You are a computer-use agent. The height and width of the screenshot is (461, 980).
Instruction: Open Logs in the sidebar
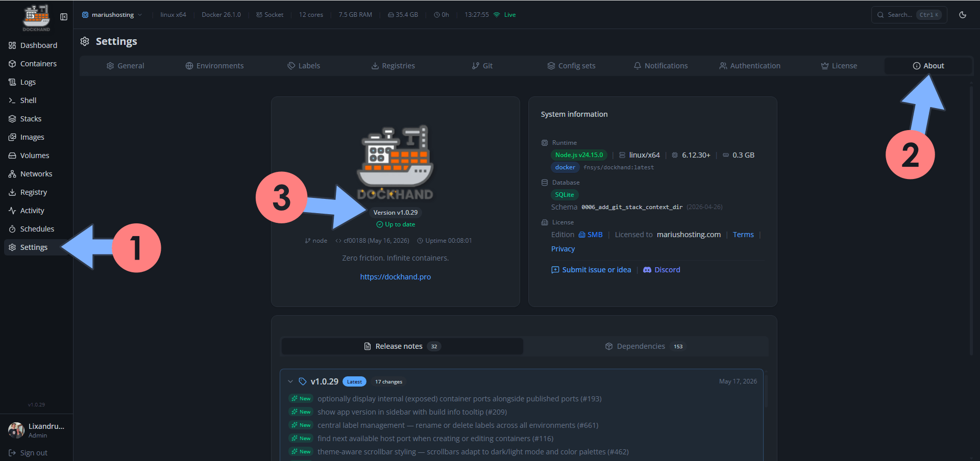tap(36, 82)
